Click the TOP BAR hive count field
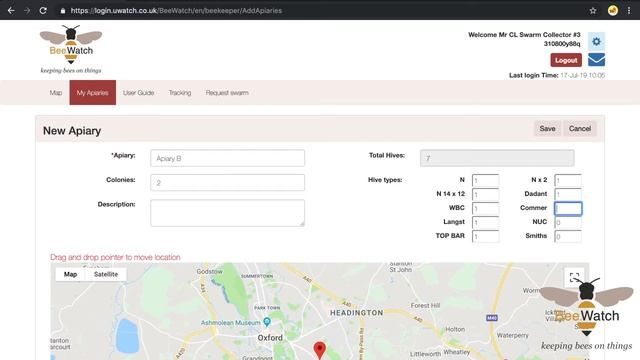 (485, 236)
